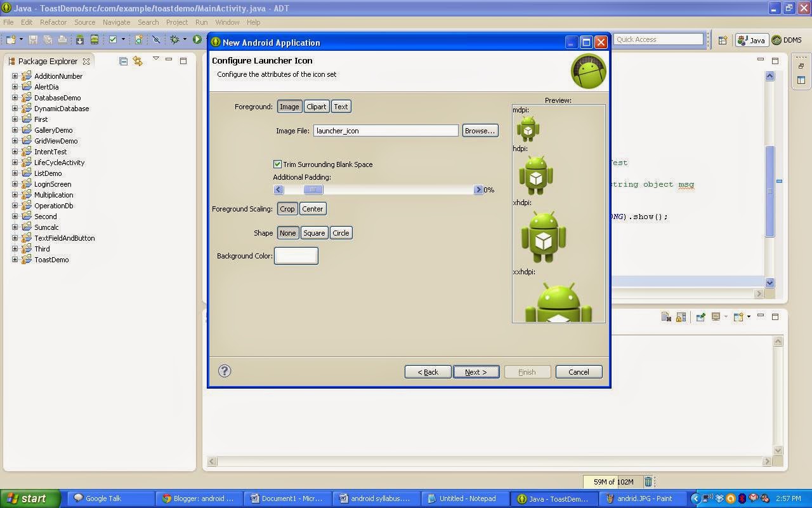Expand the ToastDemo project node
Viewport: 812px width, 508px height.
(15, 260)
